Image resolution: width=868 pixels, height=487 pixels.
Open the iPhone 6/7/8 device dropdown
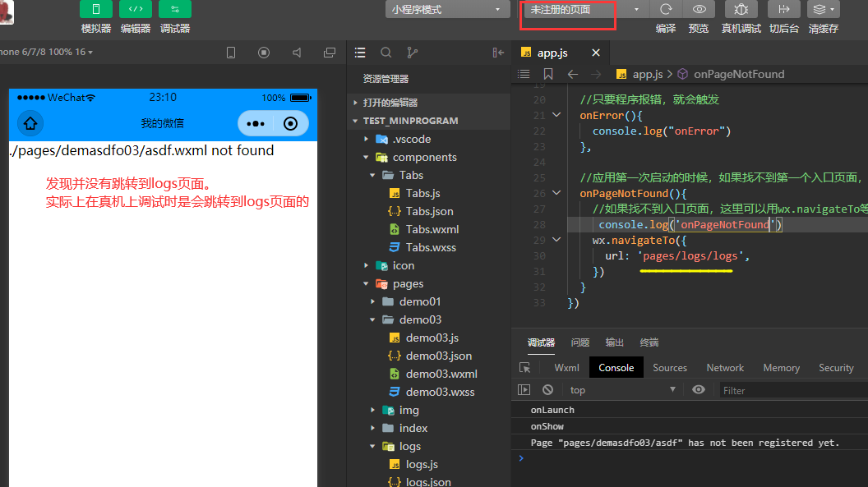pos(47,52)
